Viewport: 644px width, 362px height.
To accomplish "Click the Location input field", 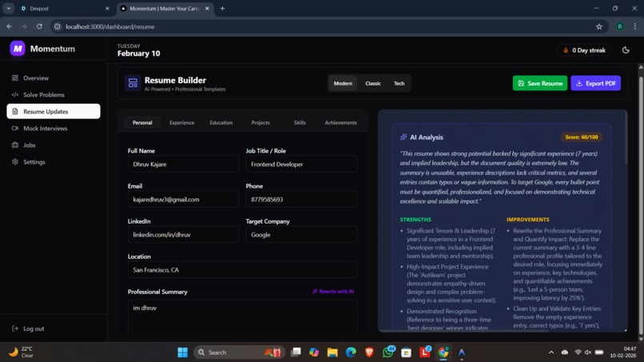I will (242, 270).
